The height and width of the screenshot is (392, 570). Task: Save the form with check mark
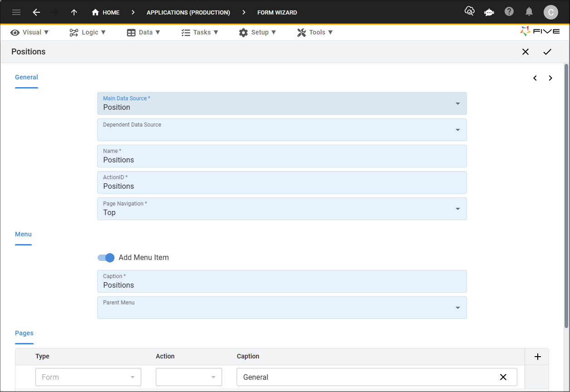547,52
